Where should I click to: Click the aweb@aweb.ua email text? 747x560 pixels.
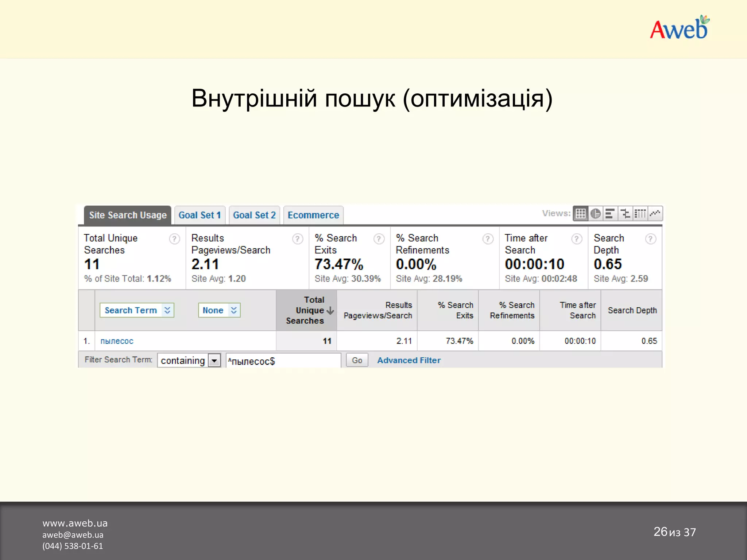[x=73, y=535]
